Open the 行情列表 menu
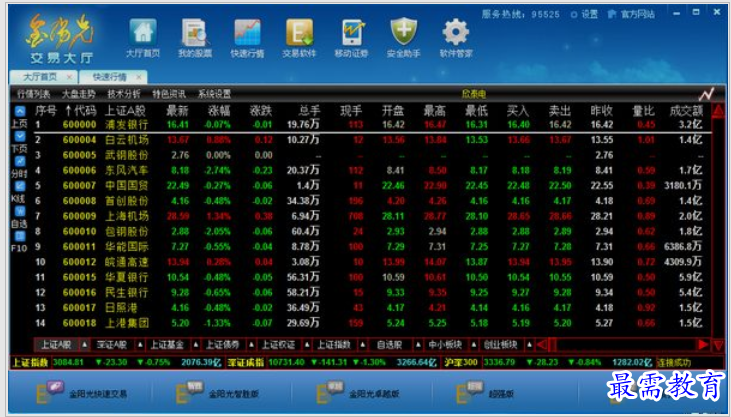 34,94
